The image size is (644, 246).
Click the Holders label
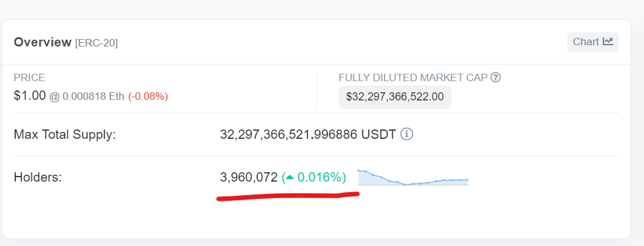[x=38, y=177]
